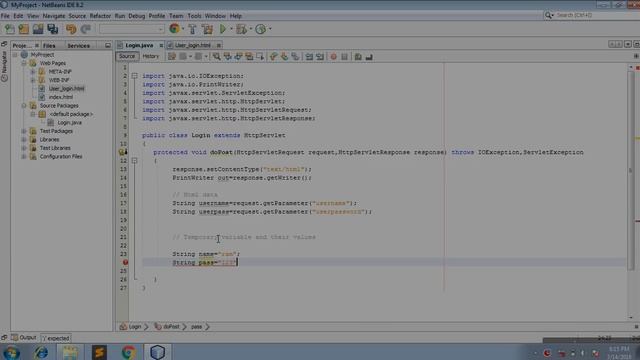Click the Open Project toolbar icon
The height and width of the screenshot is (360, 640).
coord(38,29)
